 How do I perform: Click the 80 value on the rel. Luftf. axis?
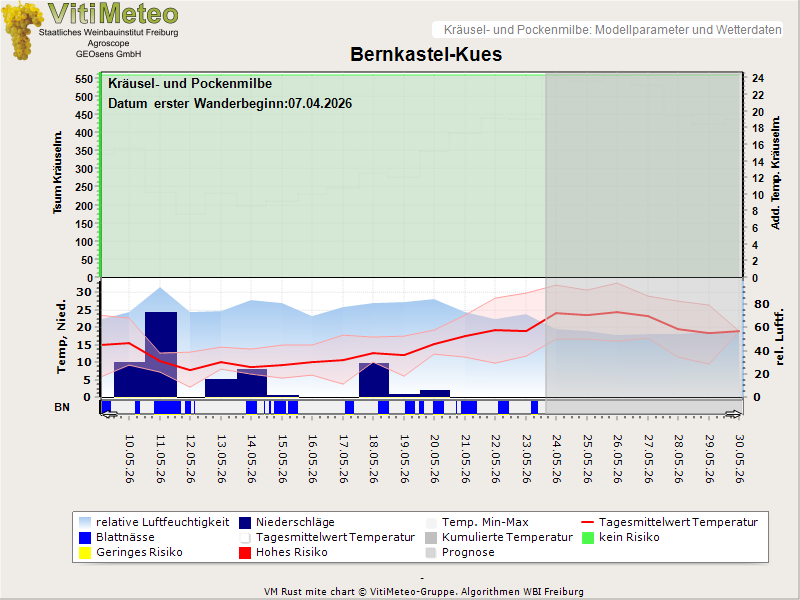[x=761, y=305]
